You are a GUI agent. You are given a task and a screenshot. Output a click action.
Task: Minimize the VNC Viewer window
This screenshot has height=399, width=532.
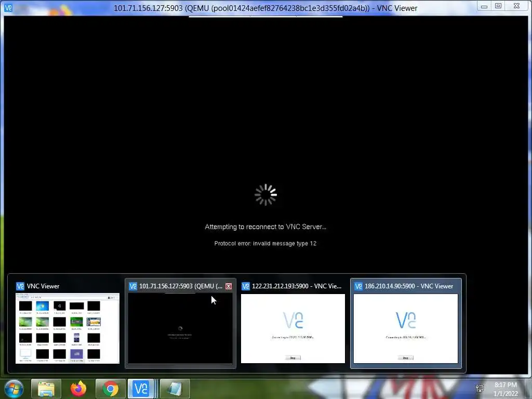[484, 6]
